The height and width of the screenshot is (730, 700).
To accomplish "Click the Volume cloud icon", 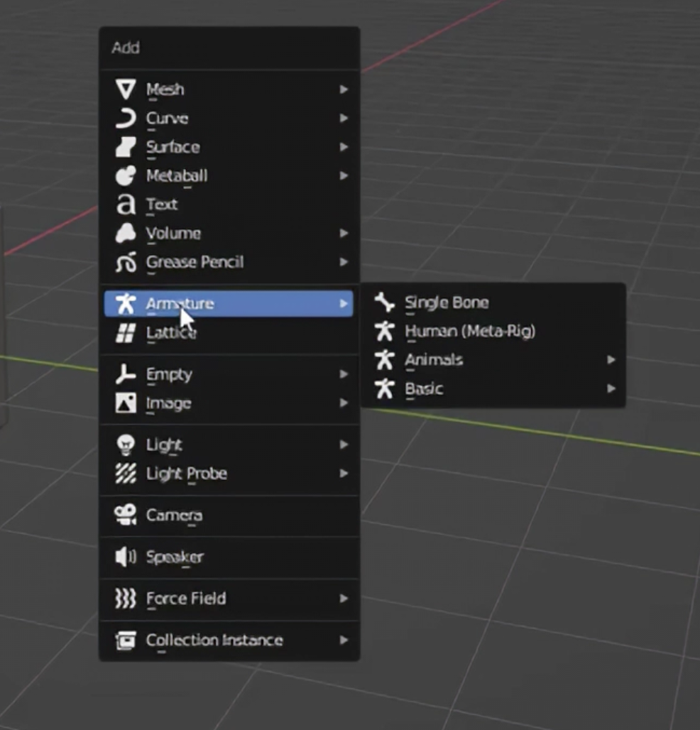I will point(126,233).
